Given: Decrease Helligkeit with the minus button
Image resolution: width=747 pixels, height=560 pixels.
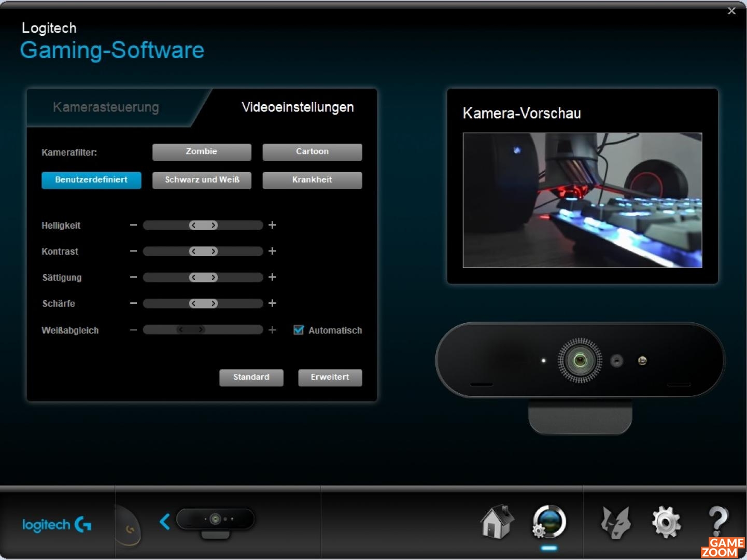Looking at the screenshot, I should (133, 225).
